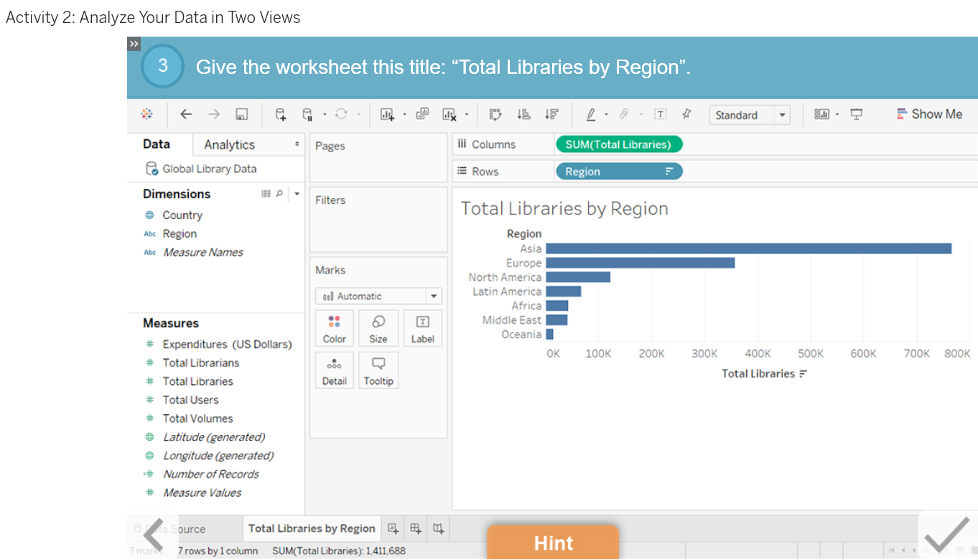The image size is (978, 560).
Task: Click the Refresh/Run Update icon
Action: [341, 114]
